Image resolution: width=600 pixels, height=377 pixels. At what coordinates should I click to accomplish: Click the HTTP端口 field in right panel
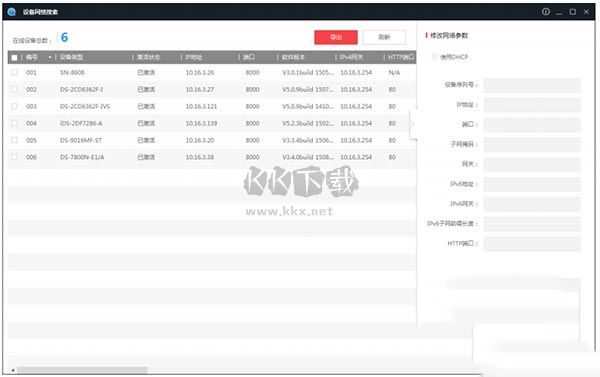point(532,244)
